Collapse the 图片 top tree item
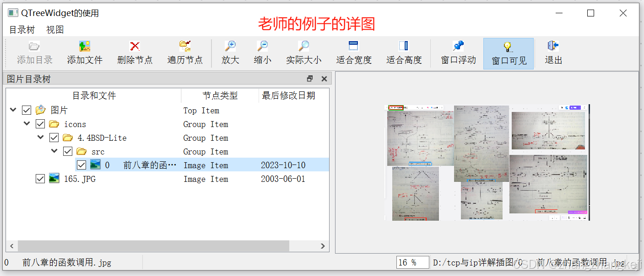The width and height of the screenshot is (644, 276). click(13, 110)
